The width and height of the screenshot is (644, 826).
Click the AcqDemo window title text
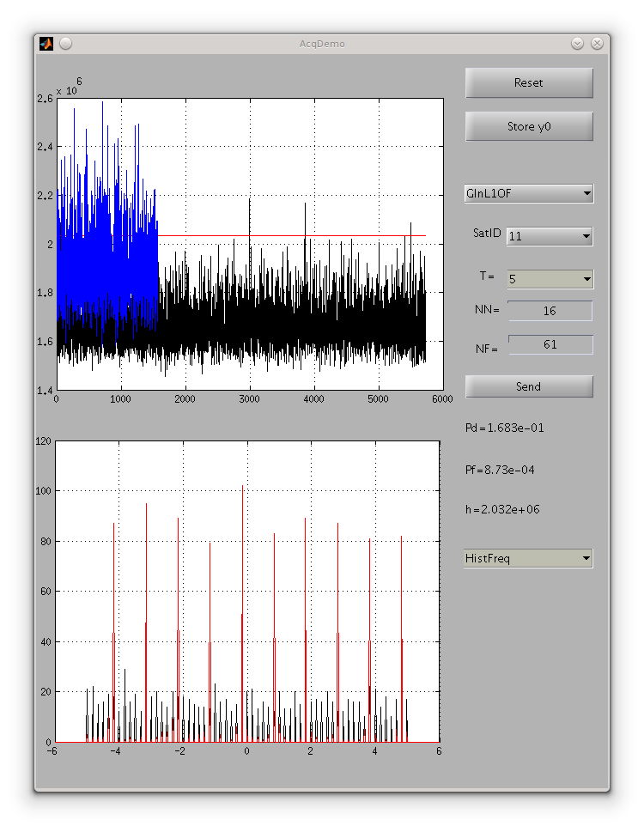point(322,44)
